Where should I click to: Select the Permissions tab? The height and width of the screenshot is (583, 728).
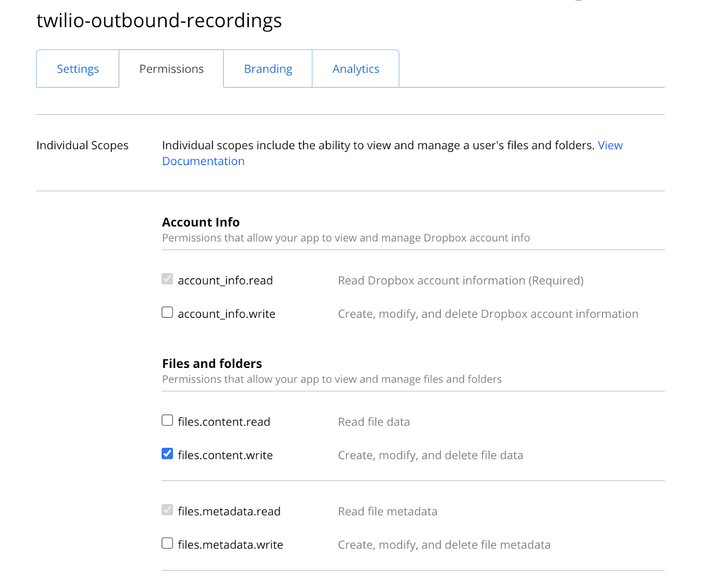coord(172,69)
